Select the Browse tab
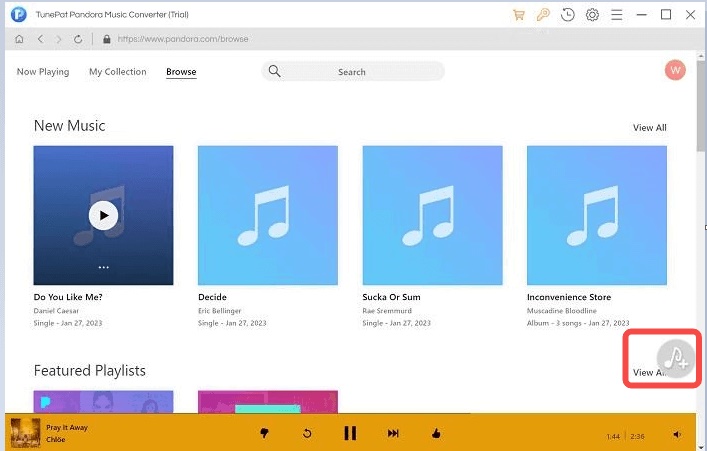 point(181,72)
